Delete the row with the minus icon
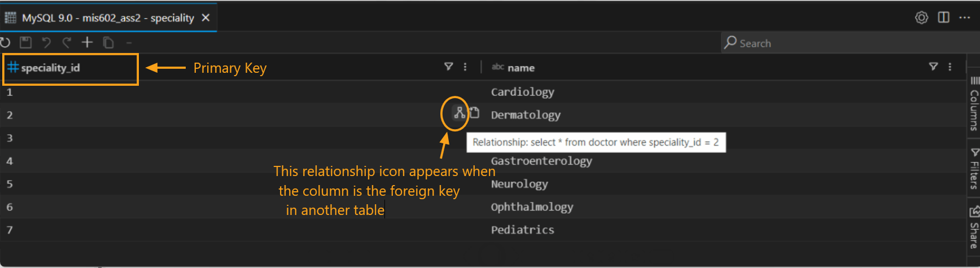The width and height of the screenshot is (980, 268). pos(129,42)
